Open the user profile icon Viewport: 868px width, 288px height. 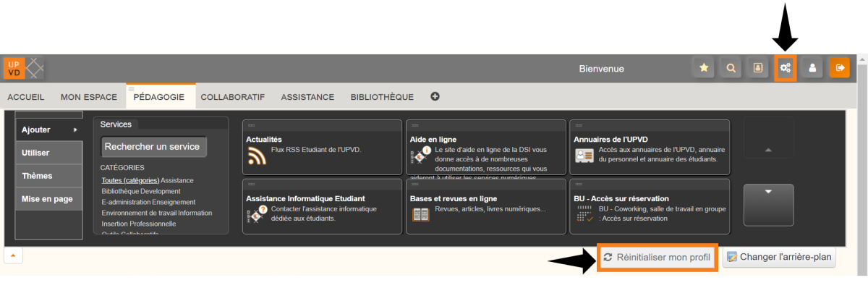click(812, 68)
